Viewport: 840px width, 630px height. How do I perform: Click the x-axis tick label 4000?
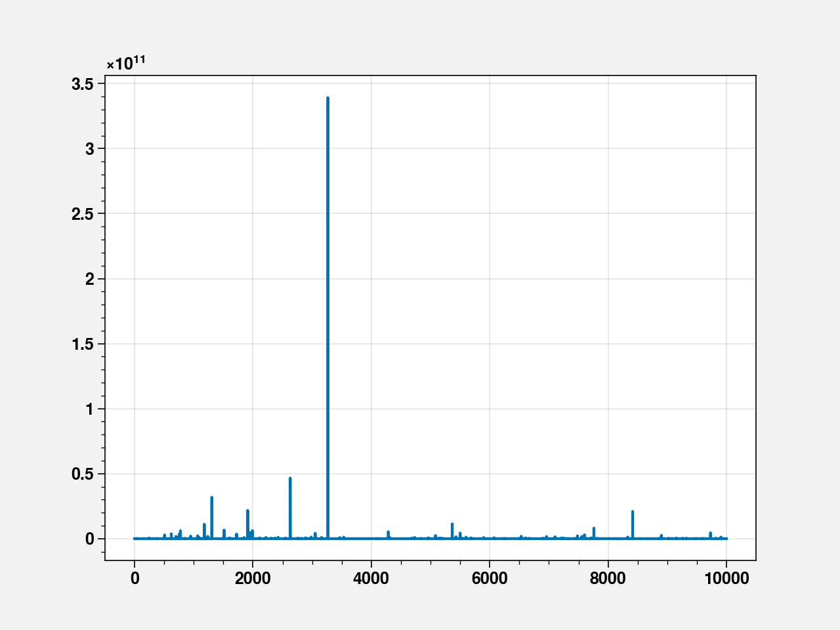371,578
